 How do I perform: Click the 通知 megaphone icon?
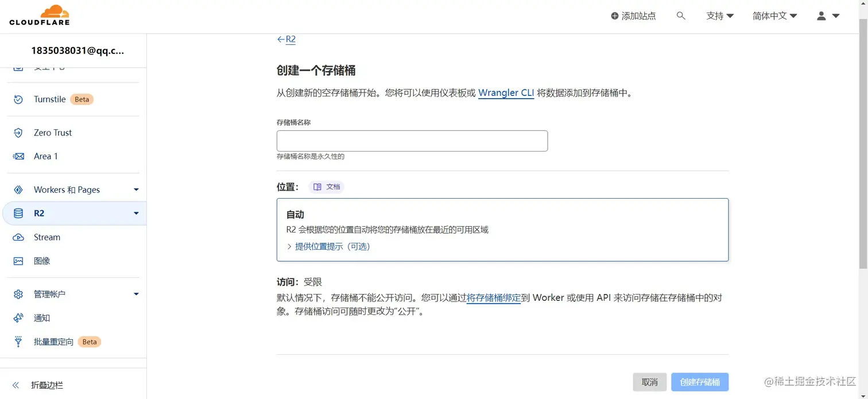[x=18, y=317]
